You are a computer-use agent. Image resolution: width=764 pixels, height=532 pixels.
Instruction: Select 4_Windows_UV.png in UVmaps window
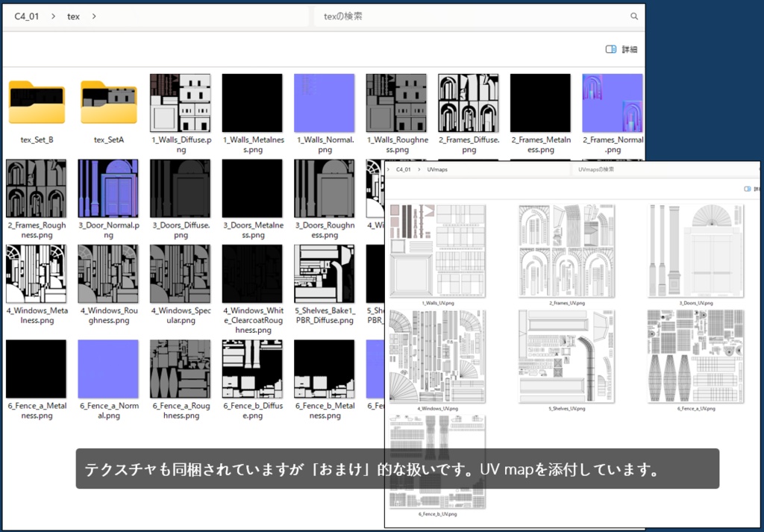(x=437, y=356)
